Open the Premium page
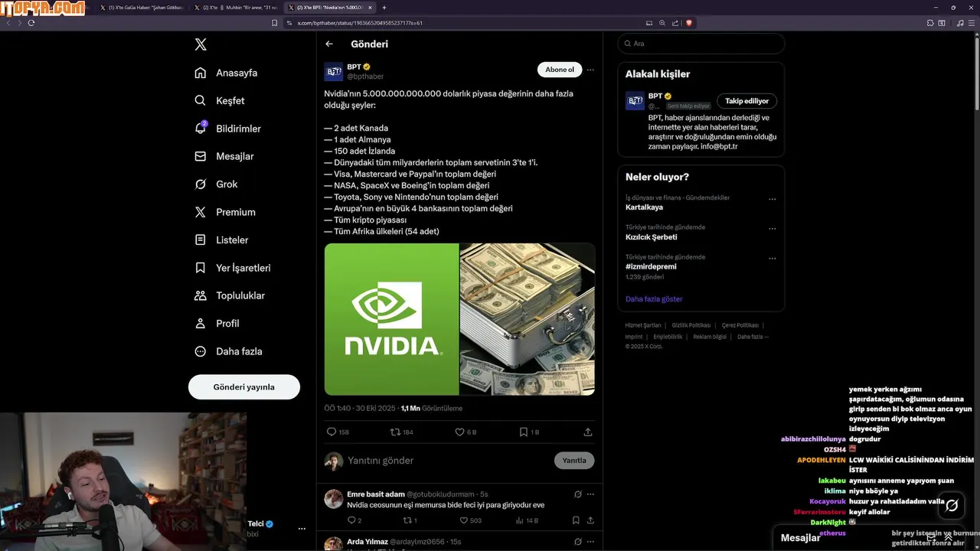This screenshot has width=980, height=551. [225, 212]
